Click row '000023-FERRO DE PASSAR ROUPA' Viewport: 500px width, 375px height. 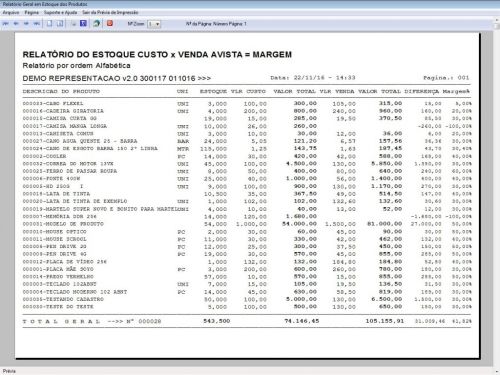(247, 171)
